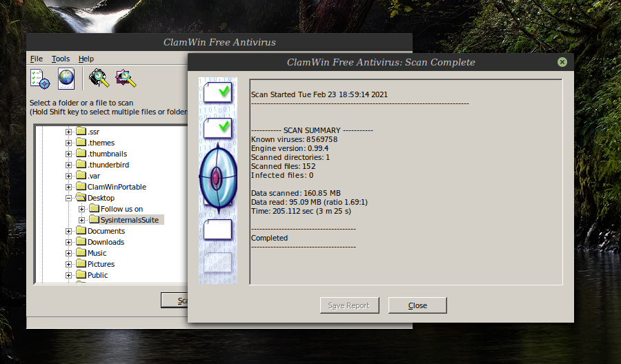Expand the Public folder

68,275
